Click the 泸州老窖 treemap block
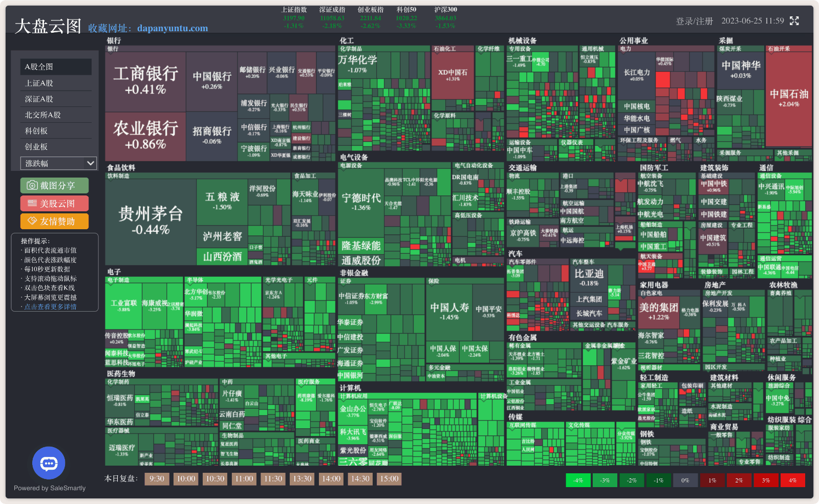The image size is (819, 504). (222, 236)
